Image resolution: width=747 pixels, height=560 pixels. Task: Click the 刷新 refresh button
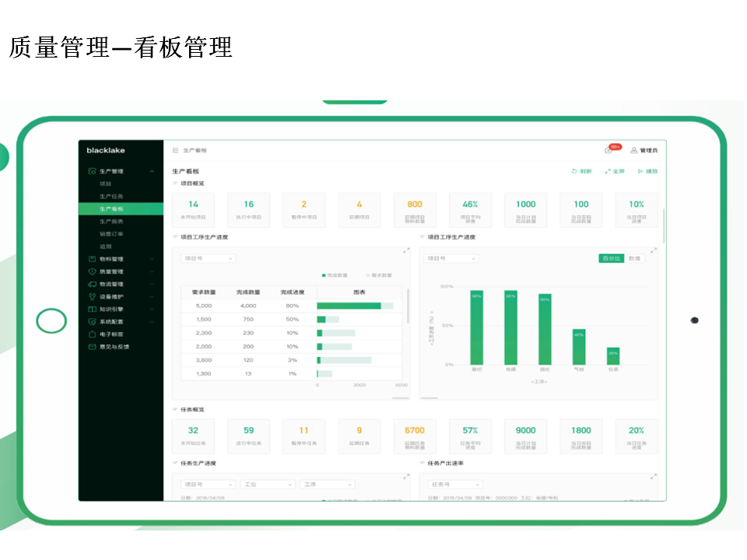coord(582,171)
